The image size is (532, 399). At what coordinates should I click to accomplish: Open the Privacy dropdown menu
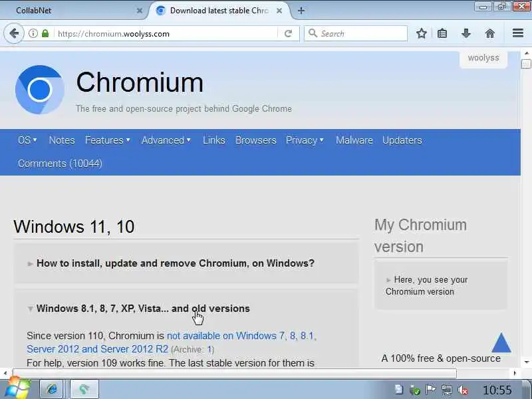(305, 140)
